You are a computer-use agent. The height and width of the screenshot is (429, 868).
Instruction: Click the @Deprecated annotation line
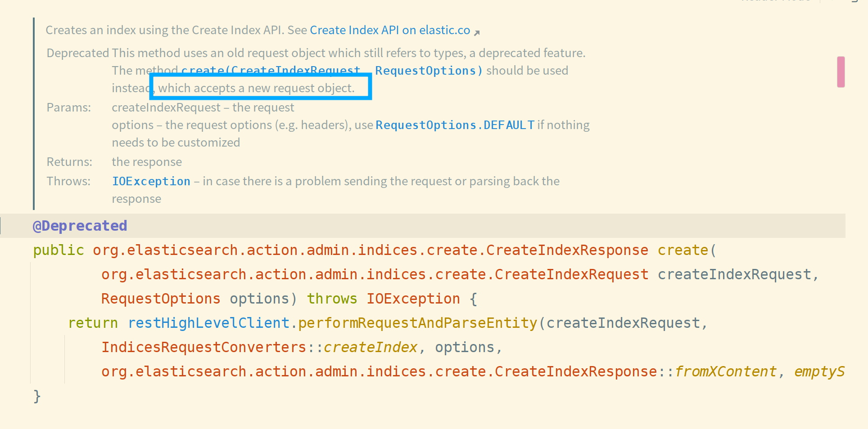pyautogui.click(x=80, y=225)
